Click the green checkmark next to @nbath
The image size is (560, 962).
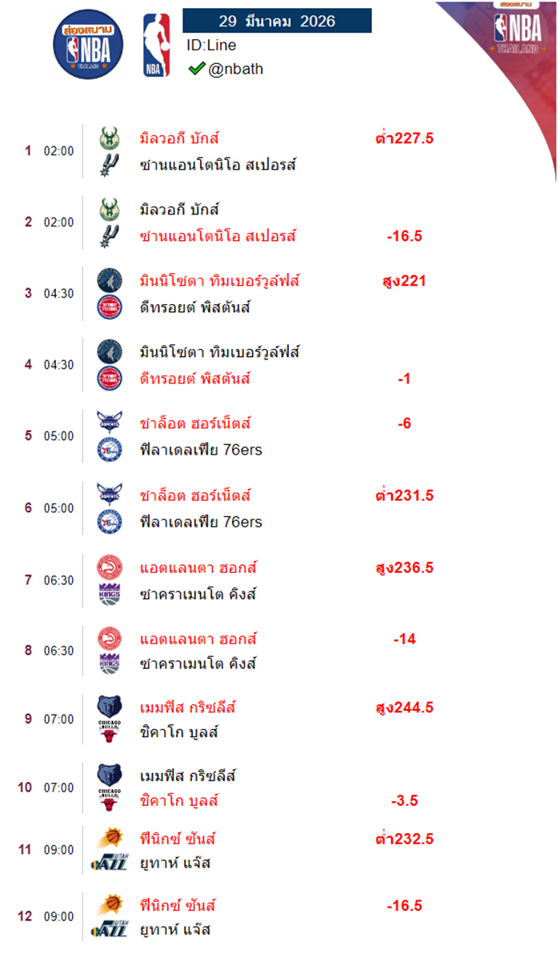pos(196,69)
